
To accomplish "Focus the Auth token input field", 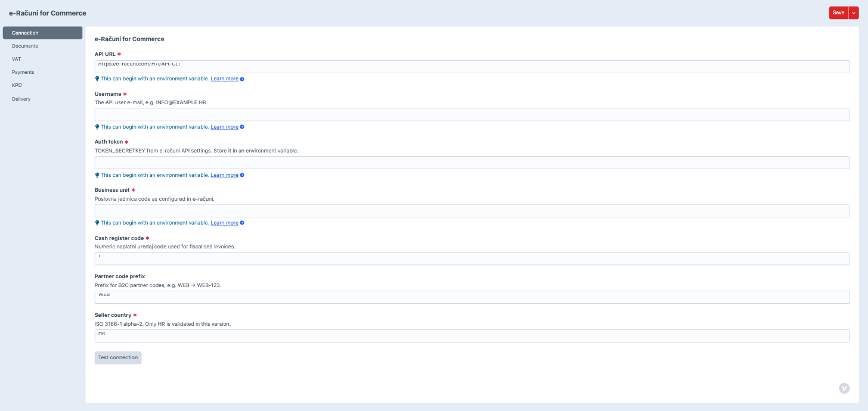I will pyautogui.click(x=472, y=163).
